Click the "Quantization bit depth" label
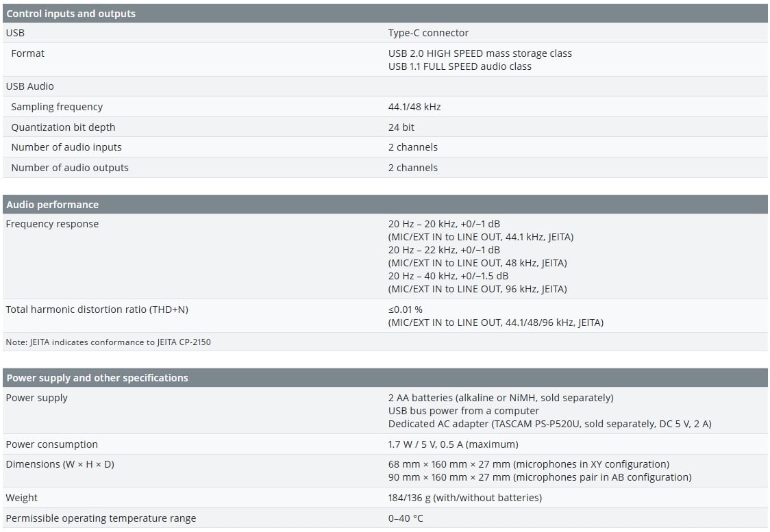 (63, 127)
